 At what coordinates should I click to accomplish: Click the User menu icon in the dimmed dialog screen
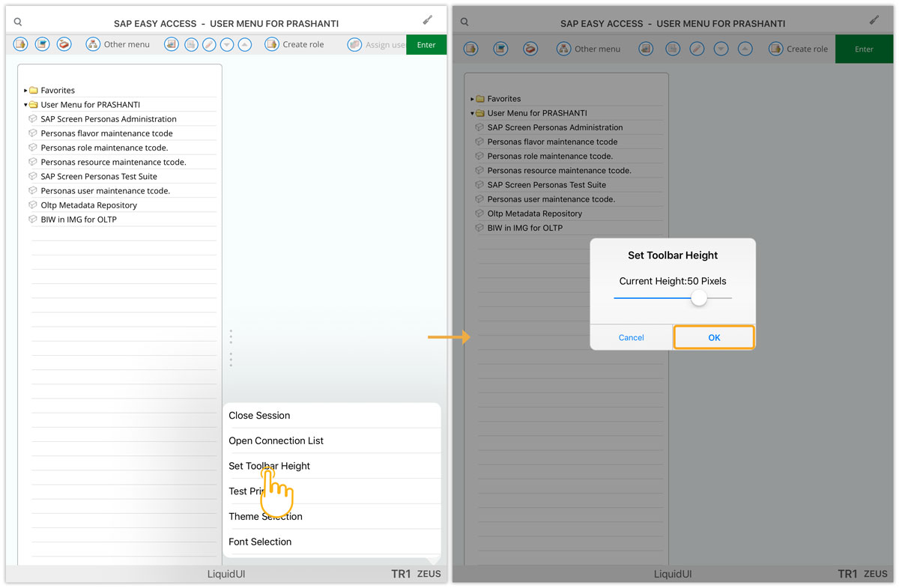pos(471,49)
